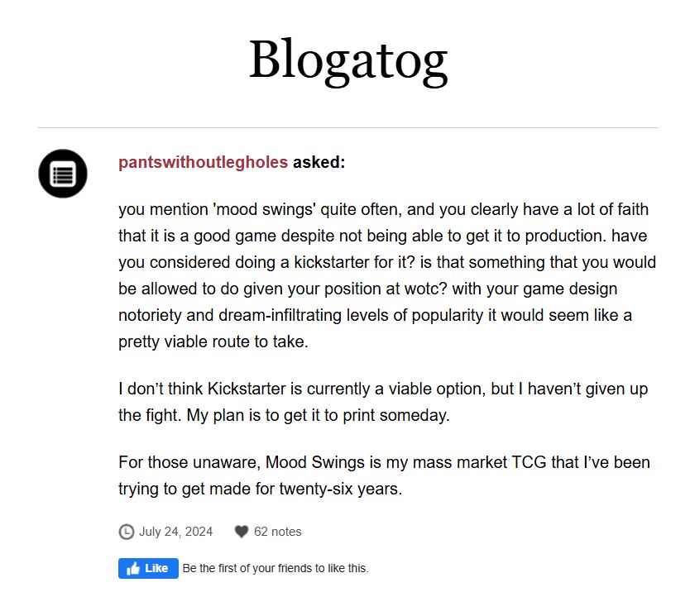Image resolution: width=690 pixels, height=616 pixels.
Task: View the 62 notes on this post
Action: [278, 532]
